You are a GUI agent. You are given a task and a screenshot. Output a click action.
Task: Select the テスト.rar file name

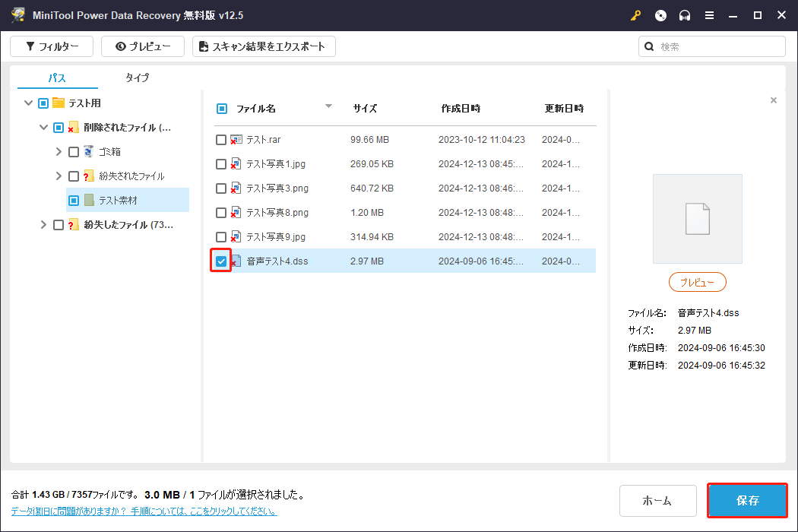(x=263, y=140)
